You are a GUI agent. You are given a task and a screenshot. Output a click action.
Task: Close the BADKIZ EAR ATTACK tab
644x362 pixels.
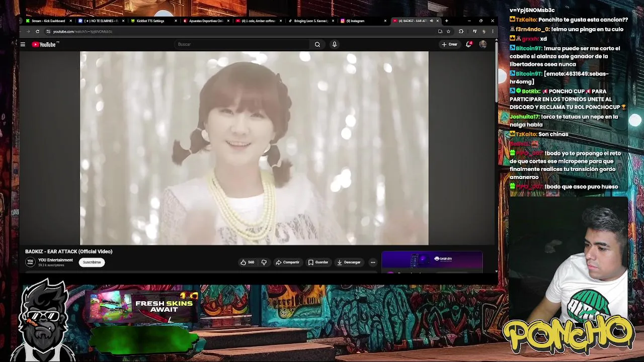point(438,21)
